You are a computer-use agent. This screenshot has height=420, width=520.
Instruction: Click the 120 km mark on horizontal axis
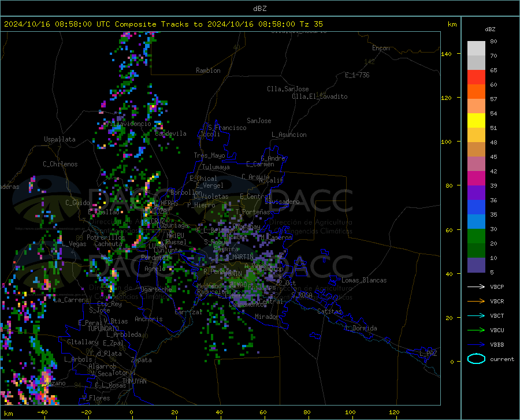(x=394, y=412)
